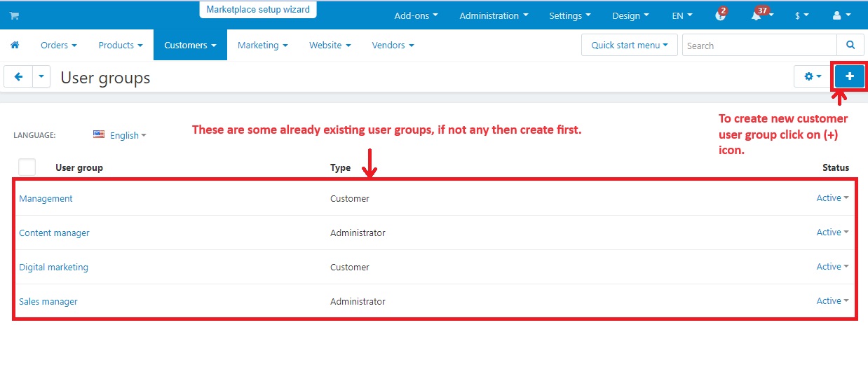Viewport: 868px width, 388px height.
Task: Open the Sales manager status dropdown
Action: [832, 301]
